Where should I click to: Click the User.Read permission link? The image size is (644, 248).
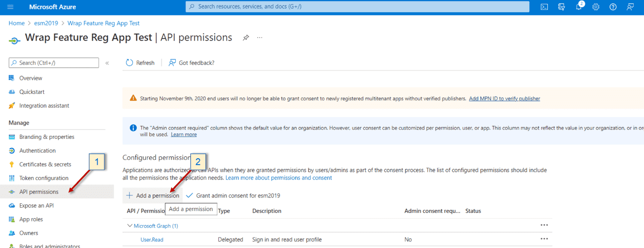tap(152, 240)
